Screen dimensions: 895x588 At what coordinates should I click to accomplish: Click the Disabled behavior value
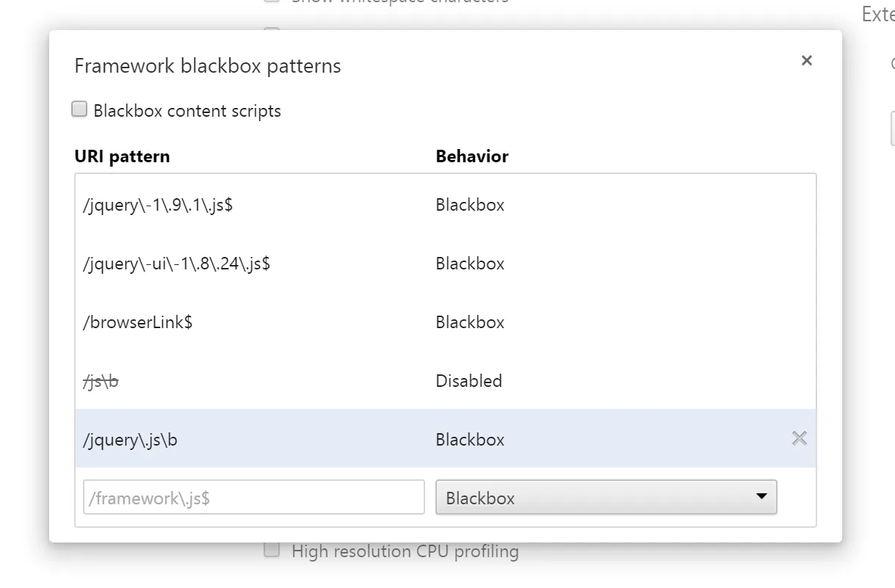point(468,381)
